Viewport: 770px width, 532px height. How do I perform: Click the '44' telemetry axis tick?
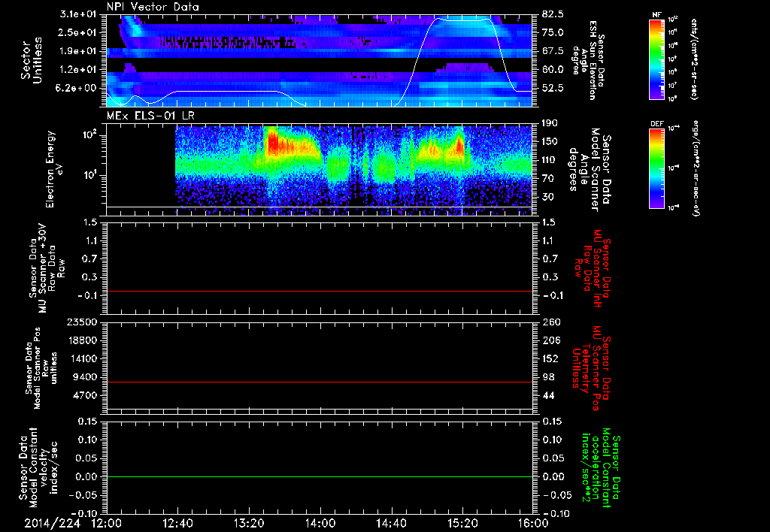point(549,395)
